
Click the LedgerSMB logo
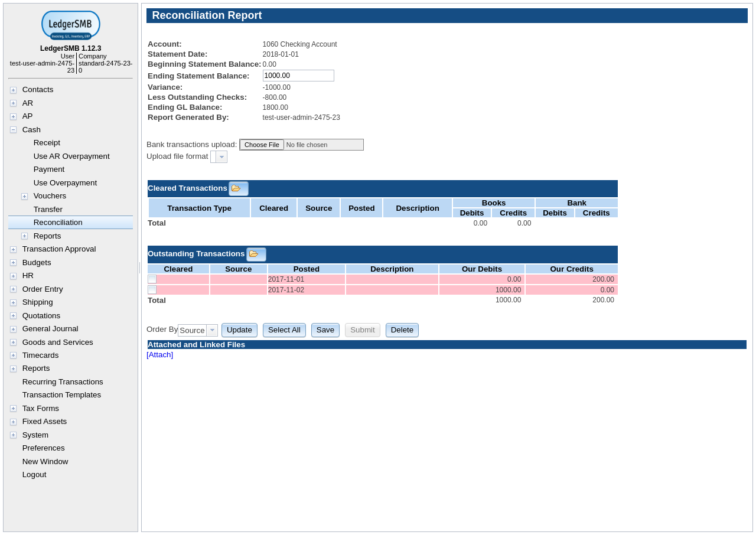pos(70,25)
